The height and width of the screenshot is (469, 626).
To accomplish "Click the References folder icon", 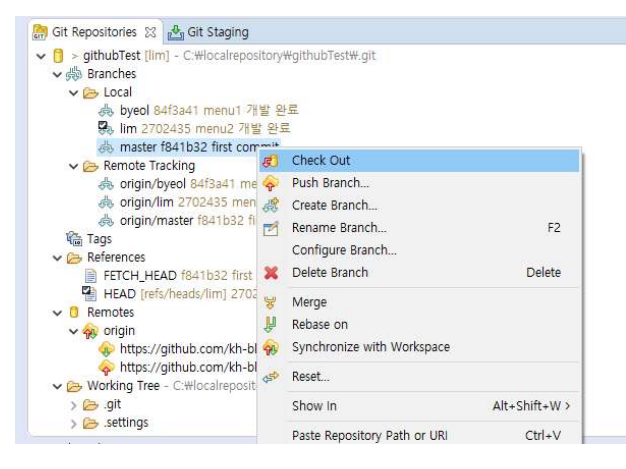I will [x=74, y=258].
